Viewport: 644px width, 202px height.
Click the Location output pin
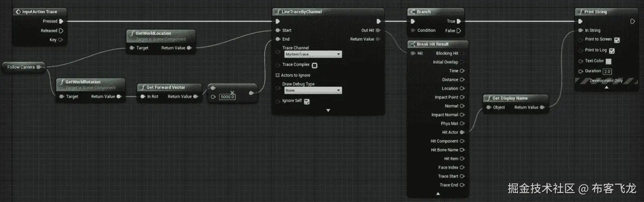[x=462, y=89]
